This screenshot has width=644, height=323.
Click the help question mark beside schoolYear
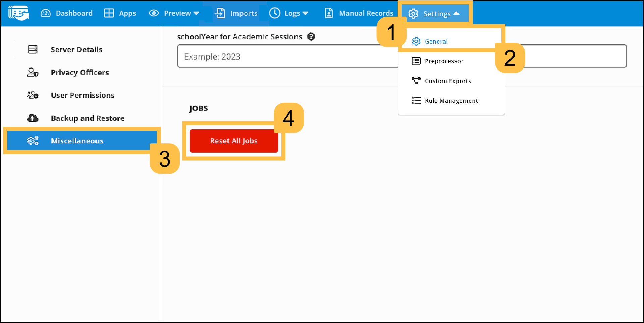(311, 37)
